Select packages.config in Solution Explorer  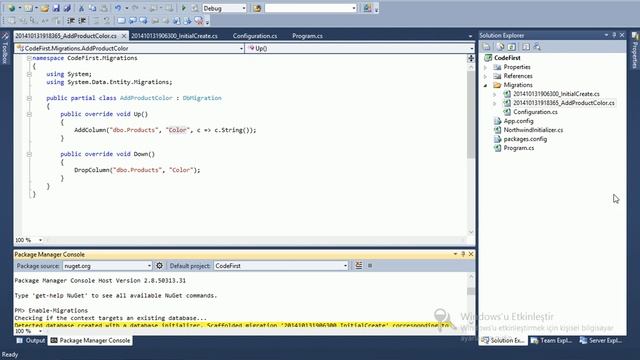[525, 139]
